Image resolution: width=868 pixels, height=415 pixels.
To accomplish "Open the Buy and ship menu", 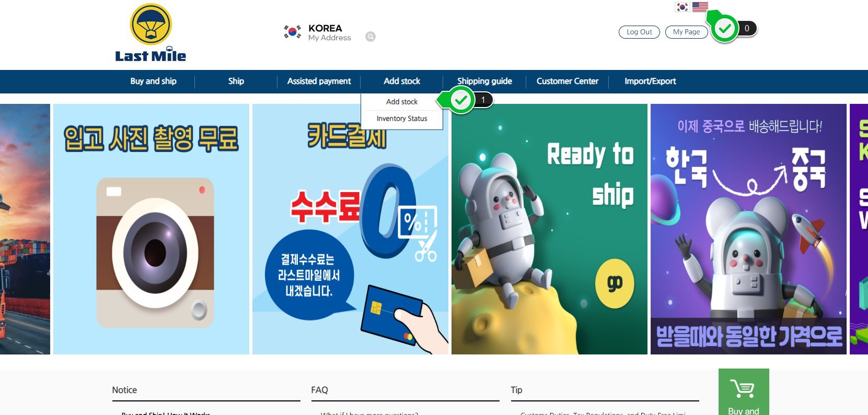I will coord(153,81).
